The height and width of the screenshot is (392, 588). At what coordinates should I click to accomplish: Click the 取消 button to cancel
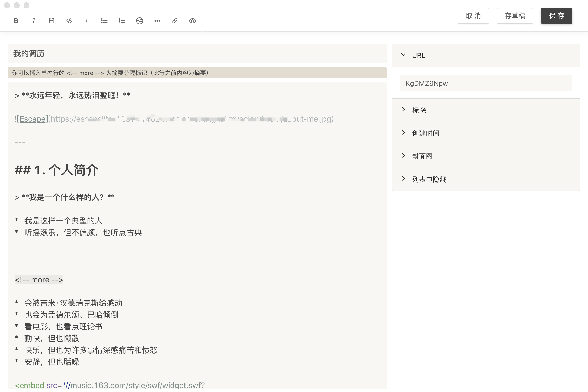[473, 15]
